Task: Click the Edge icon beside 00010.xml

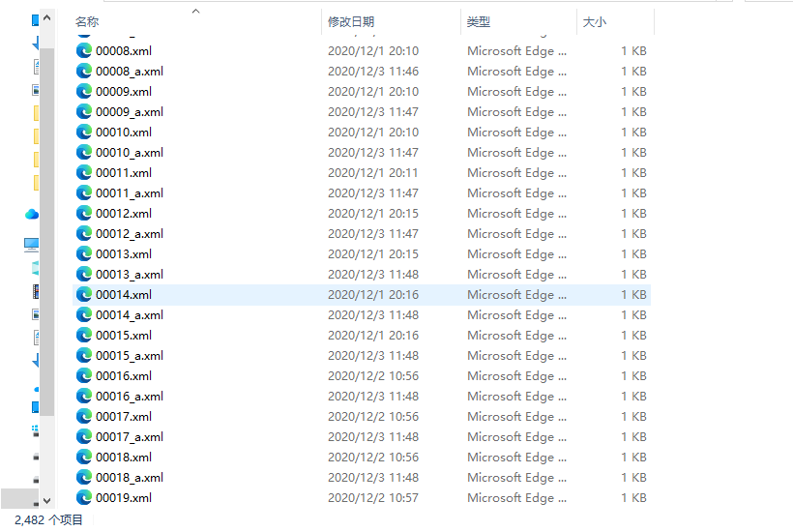Action: click(x=84, y=132)
